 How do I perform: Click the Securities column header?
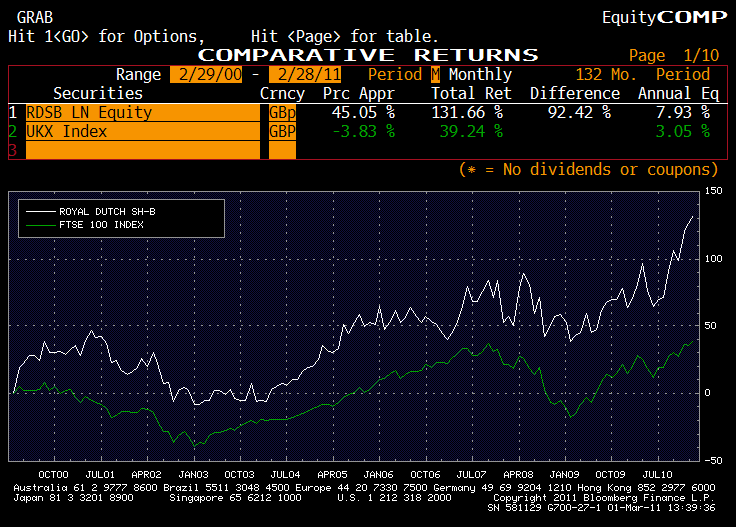click(x=98, y=93)
